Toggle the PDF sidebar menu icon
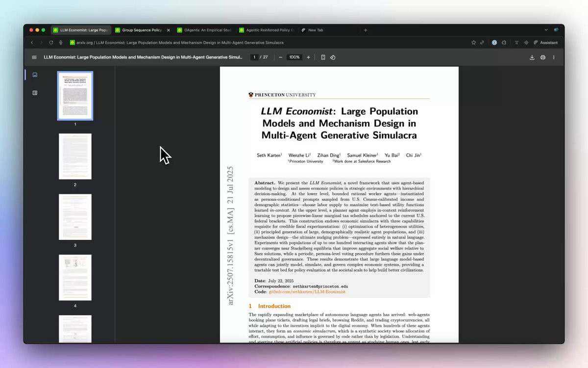This screenshot has height=368, width=588. pyautogui.click(x=34, y=57)
